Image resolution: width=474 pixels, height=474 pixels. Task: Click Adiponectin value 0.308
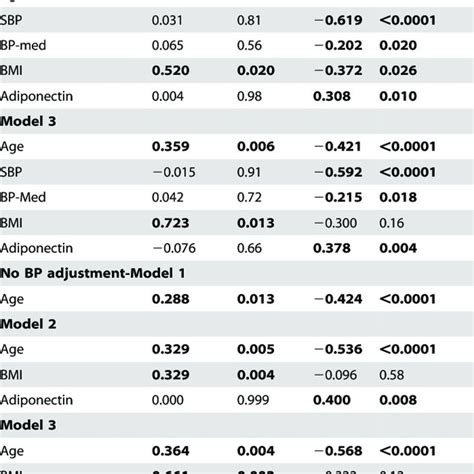point(332,96)
